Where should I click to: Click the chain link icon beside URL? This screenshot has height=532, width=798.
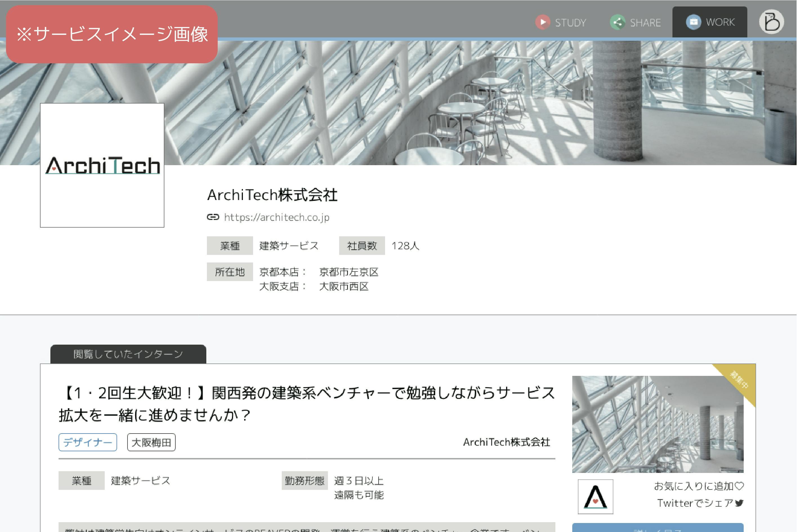click(213, 217)
